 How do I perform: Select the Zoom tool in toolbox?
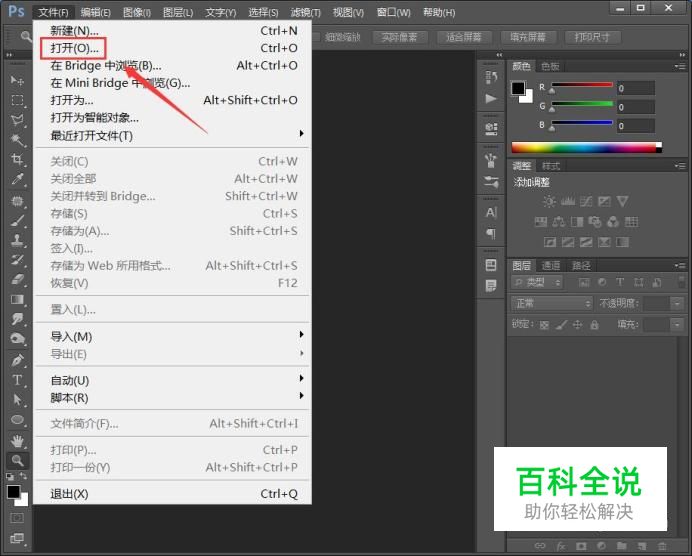click(x=17, y=460)
